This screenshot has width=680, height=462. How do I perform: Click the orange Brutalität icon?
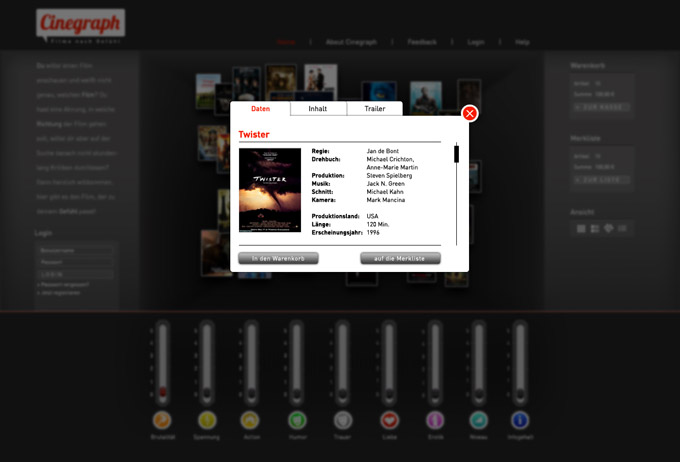[x=162, y=420]
